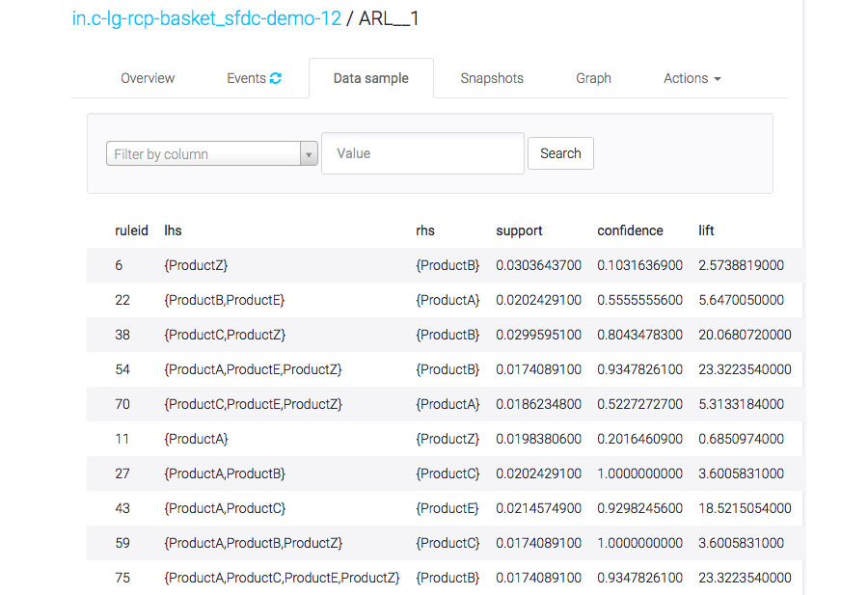The image size is (868, 595).
Task: Open the Filter by column dropdown
Action: pos(203,153)
